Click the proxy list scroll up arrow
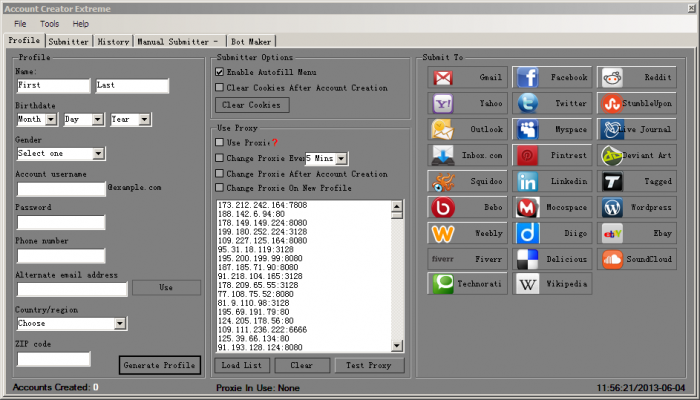 click(x=396, y=206)
